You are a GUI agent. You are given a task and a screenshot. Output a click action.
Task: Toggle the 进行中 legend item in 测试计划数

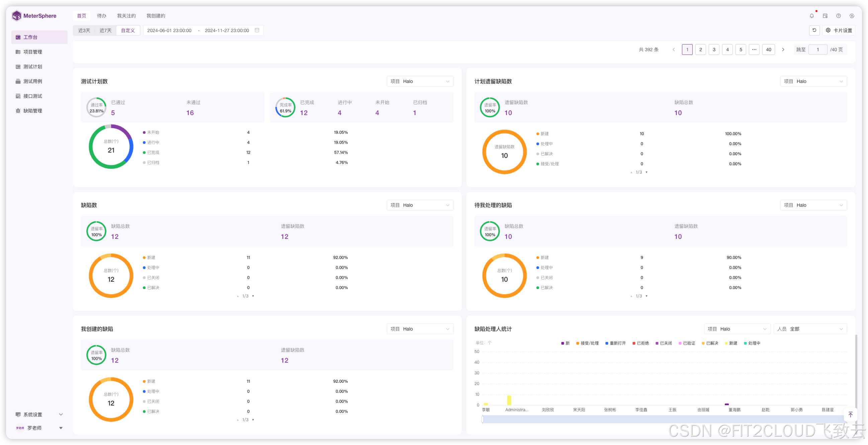pyautogui.click(x=151, y=143)
